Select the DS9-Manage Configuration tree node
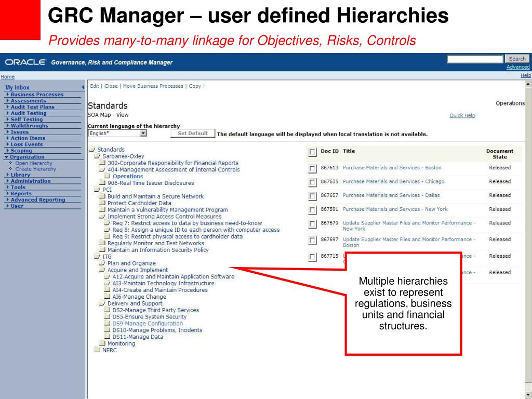The image size is (532, 399). 148,323
